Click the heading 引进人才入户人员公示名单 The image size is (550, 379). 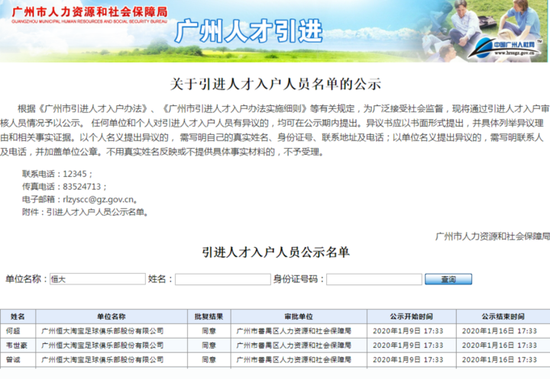pyautogui.click(x=276, y=252)
